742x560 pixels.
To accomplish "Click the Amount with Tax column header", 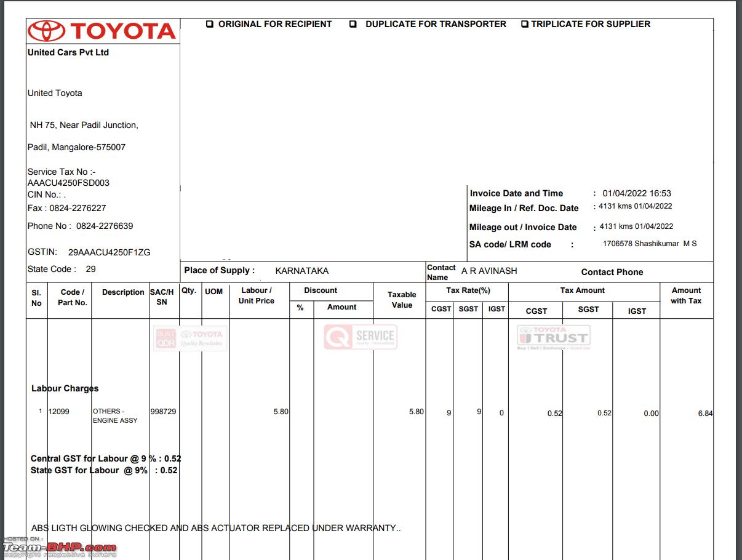I will [x=686, y=295].
